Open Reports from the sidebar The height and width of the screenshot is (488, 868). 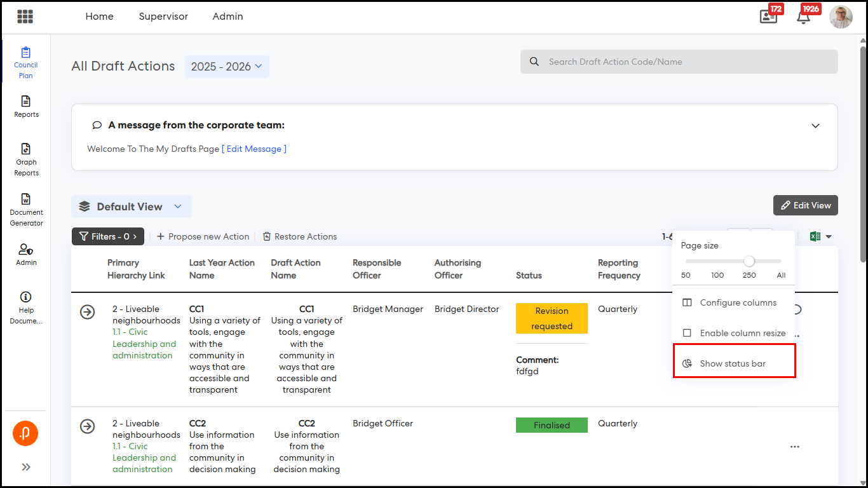[x=26, y=106]
